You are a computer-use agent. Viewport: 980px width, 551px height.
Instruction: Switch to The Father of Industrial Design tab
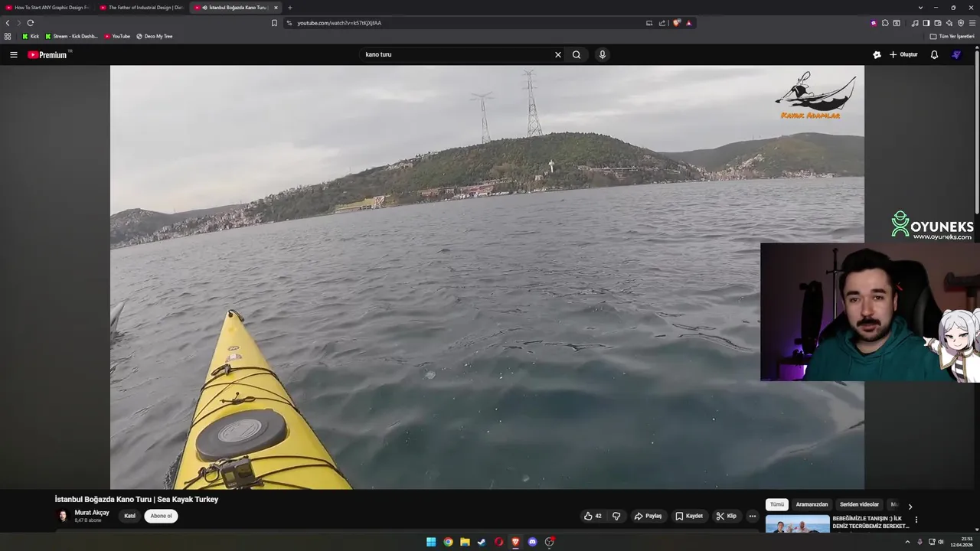(142, 8)
